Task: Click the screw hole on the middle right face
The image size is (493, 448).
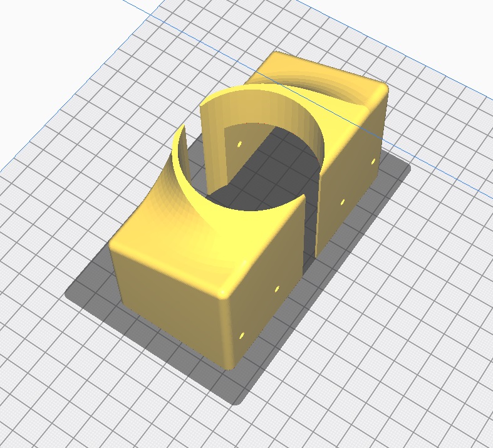Action: coord(342,202)
